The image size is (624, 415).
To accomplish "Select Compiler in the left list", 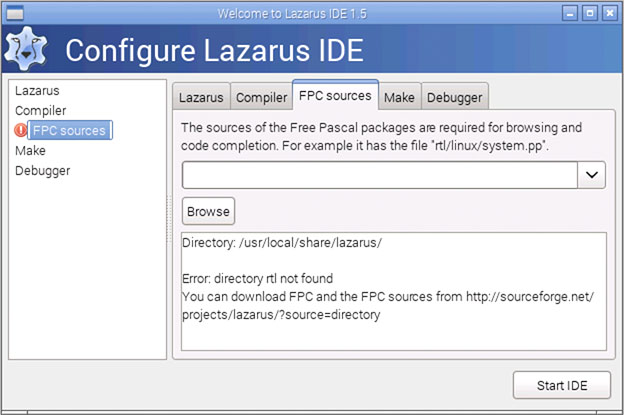I will tap(40, 111).
